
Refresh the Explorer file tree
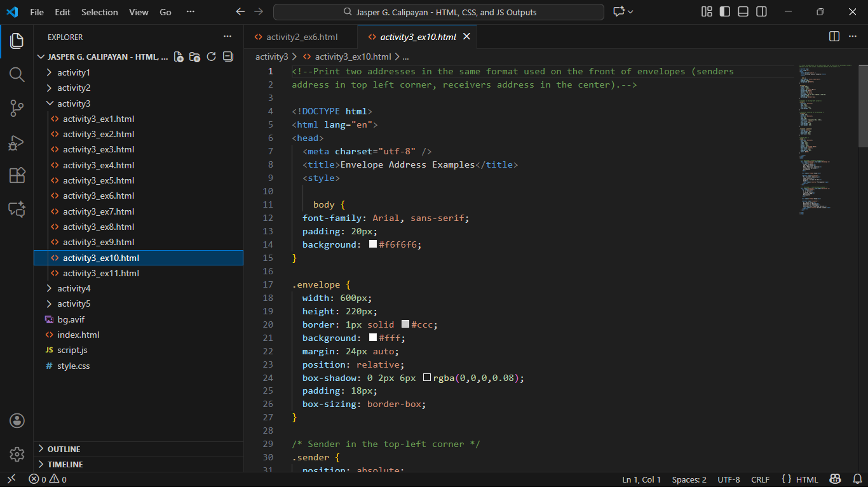tap(212, 57)
